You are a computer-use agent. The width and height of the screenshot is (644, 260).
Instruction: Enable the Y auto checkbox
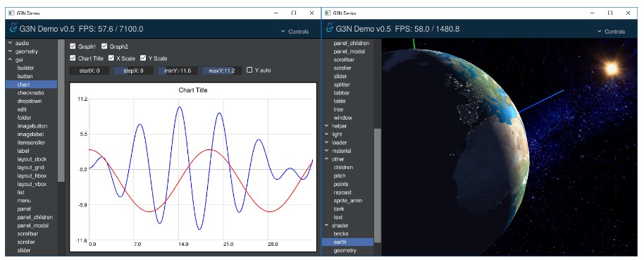point(249,70)
